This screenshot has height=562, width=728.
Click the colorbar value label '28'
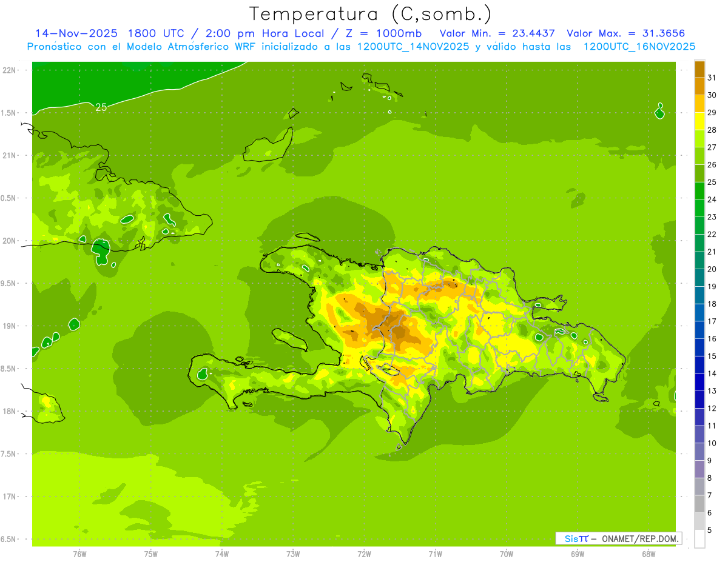pyautogui.click(x=712, y=130)
